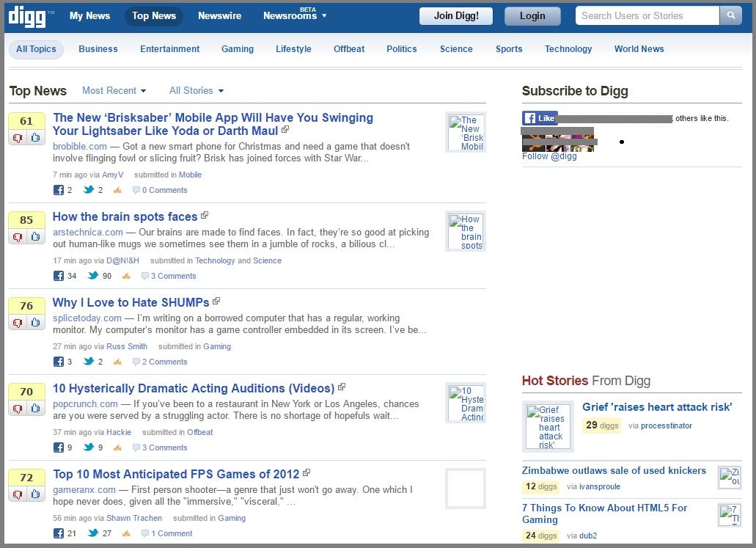Tweet the brain spots faces story
Screen dimensions: 756x548
point(93,275)
